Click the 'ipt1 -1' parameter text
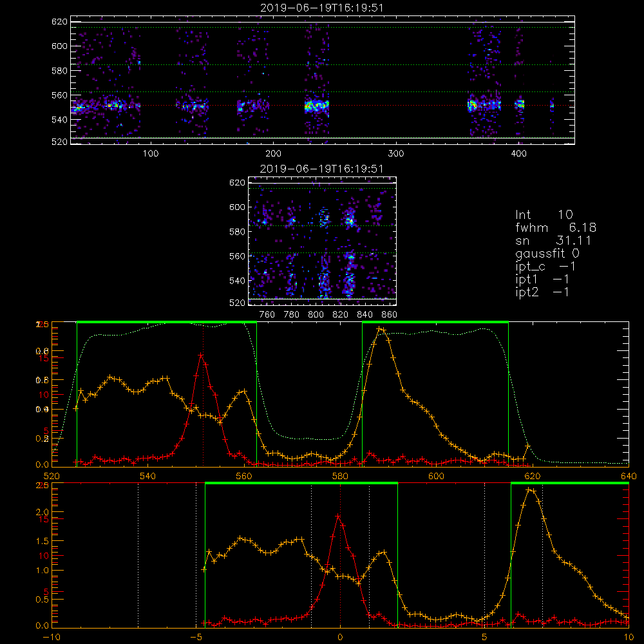This screenshot has width=644, height=644. 542,279
